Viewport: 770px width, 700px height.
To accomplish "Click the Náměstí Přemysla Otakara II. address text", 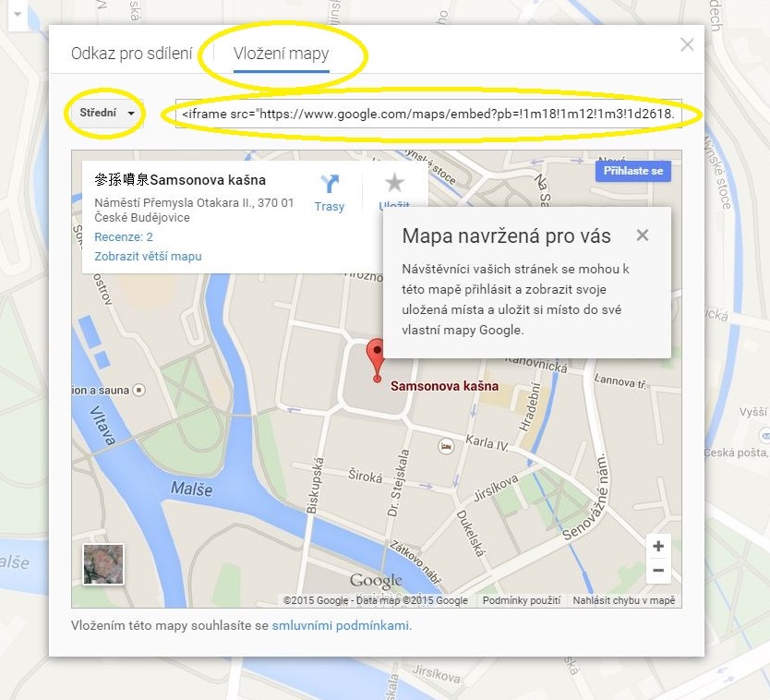I will tap(194, 210).
